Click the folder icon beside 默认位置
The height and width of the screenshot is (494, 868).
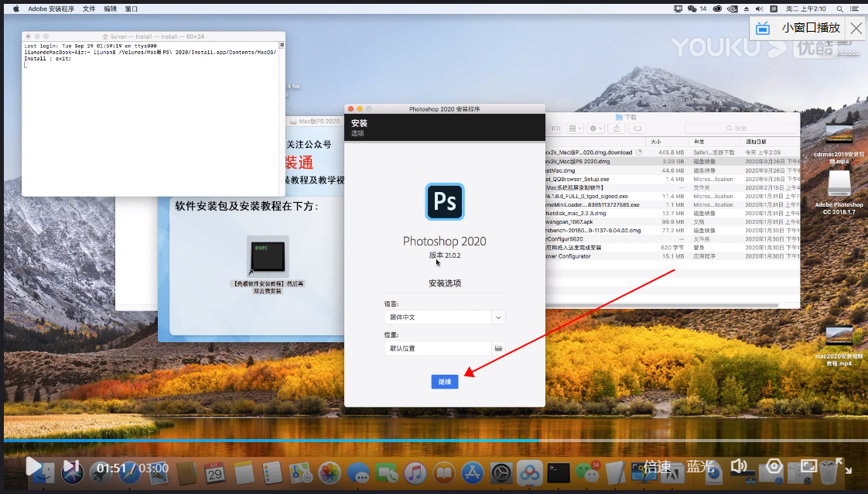point(499,348)
